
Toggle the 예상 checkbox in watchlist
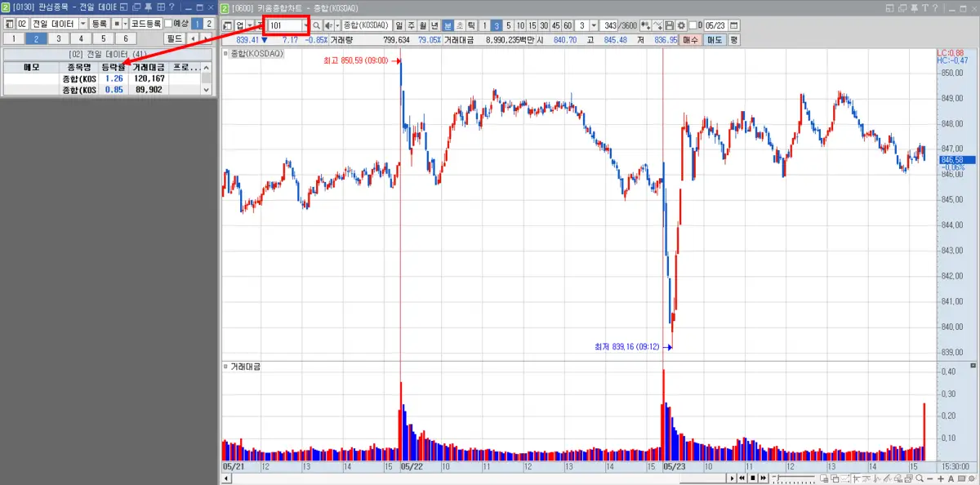(x=168, y=24)
